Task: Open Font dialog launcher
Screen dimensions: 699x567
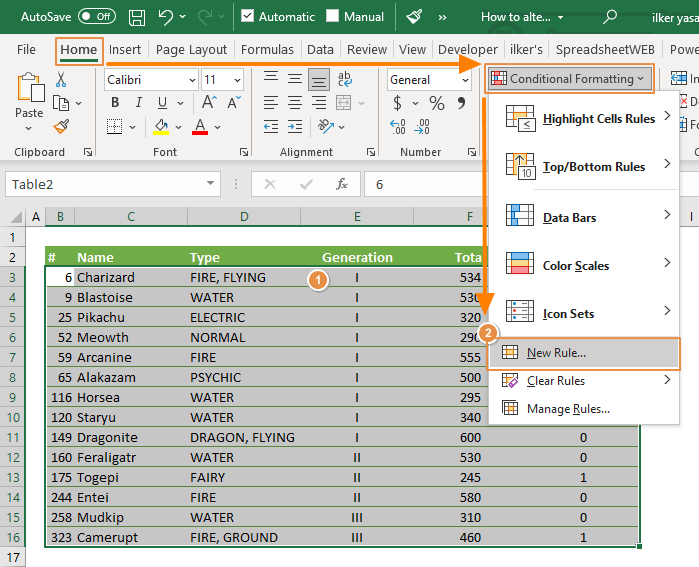Action: [243, 152]
